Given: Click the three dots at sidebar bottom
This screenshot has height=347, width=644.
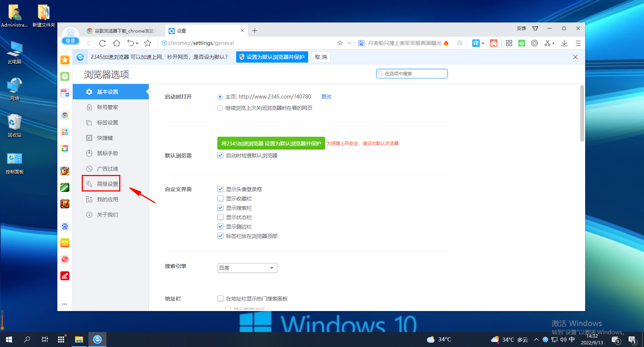Looking at the screenshot, I should point(65,304).
